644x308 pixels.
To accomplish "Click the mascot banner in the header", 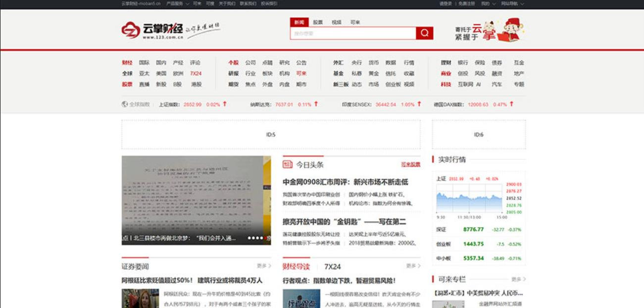I will click(490, 31).
